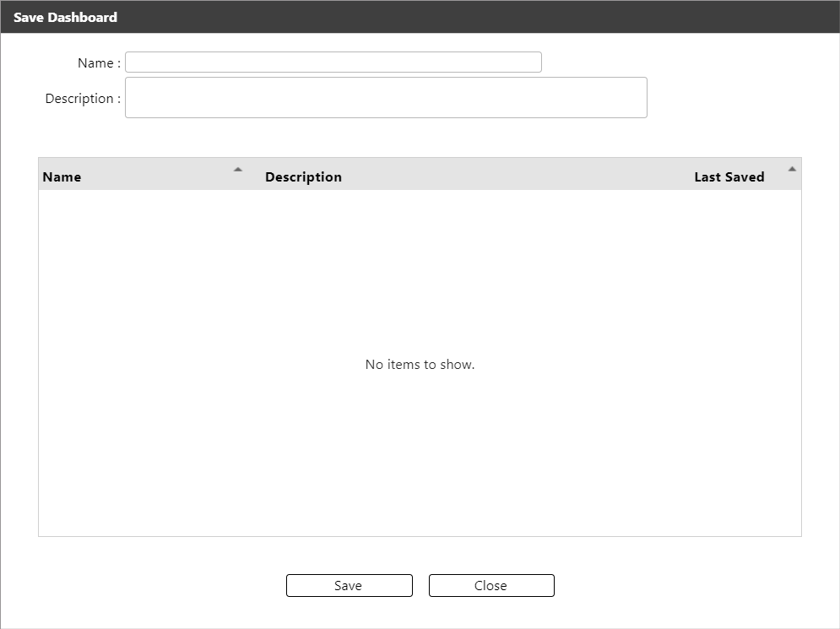The width and height of the screenshot is (840, 629).
Task: Focus the Description text area
Action: (x=386, y=98)
